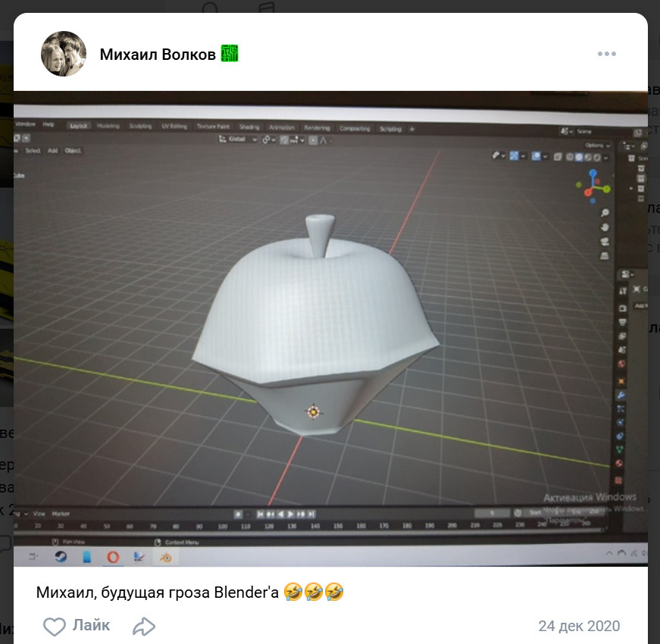The height and width of the screenshot is (644, 660).
Task: Select the pan hand icon in viewport
Action: (x=605, y=227)
